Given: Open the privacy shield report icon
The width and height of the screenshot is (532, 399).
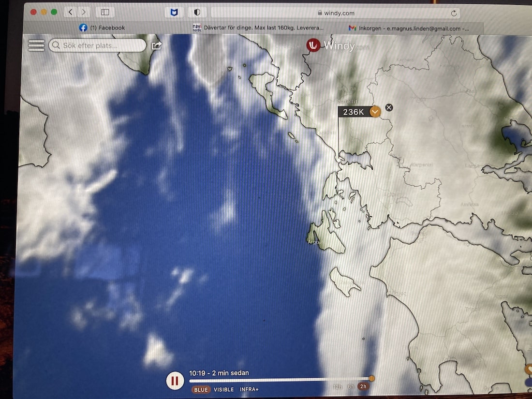Looking at the screenshot, I should pos(197,12).
